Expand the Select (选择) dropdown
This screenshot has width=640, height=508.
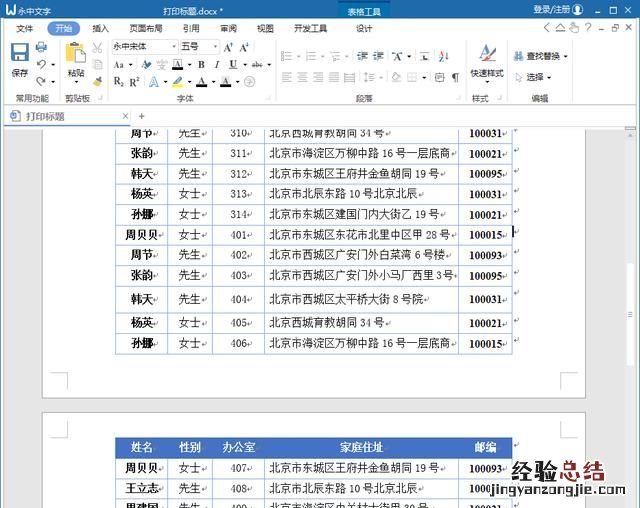(x=549, y=77)
